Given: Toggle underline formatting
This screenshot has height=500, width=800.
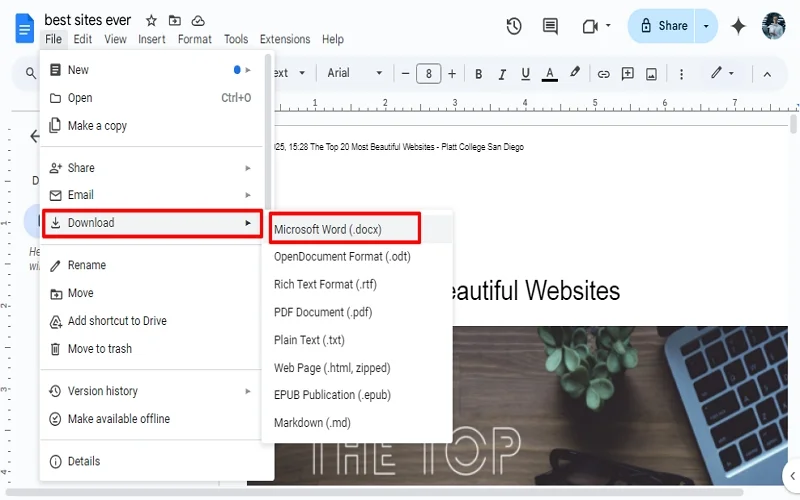Looking at the screenshot, I should (526, 74).
